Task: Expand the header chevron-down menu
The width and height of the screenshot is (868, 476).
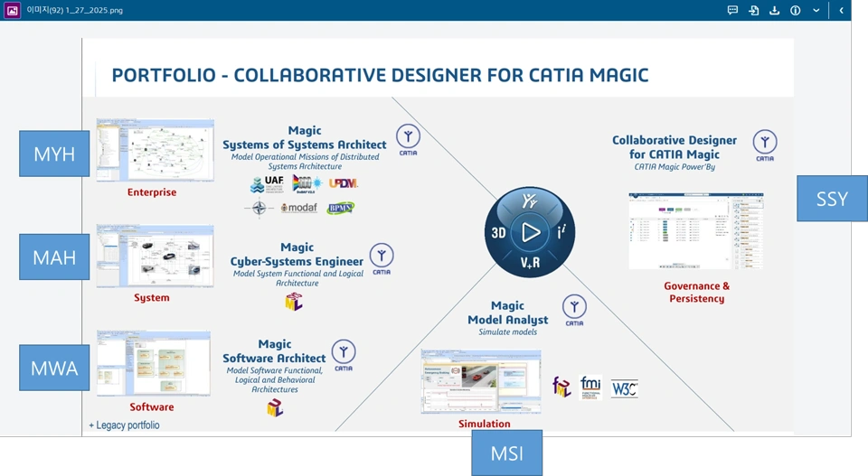Action: (816, 10)
